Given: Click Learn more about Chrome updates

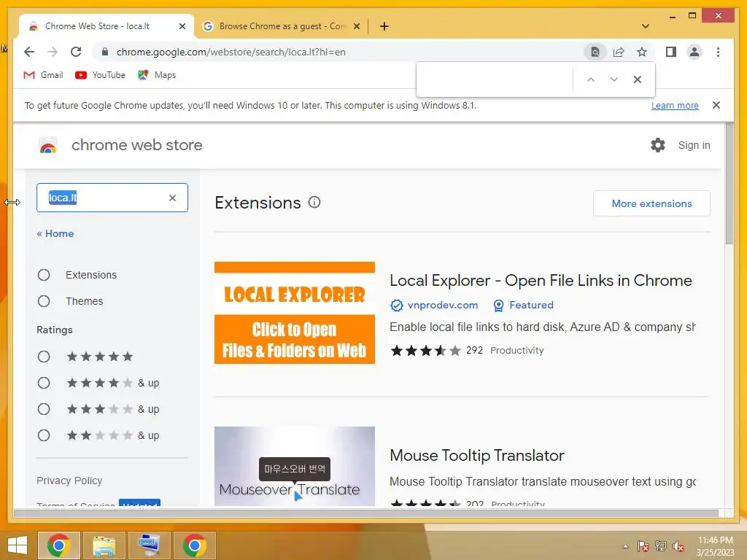Looking at the screenshot, I should (675, 105).
